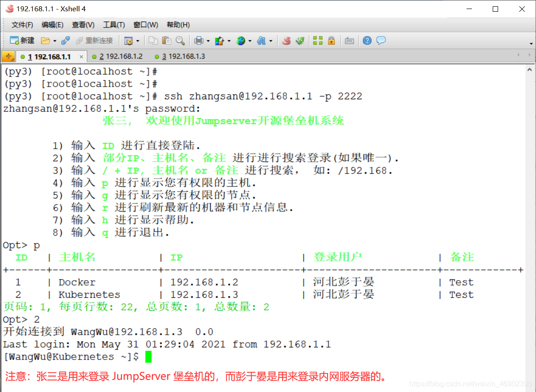This screenshot has width=536, height=392.
Task: Open the folder icon for sessions
Action: tap(46, 41)
